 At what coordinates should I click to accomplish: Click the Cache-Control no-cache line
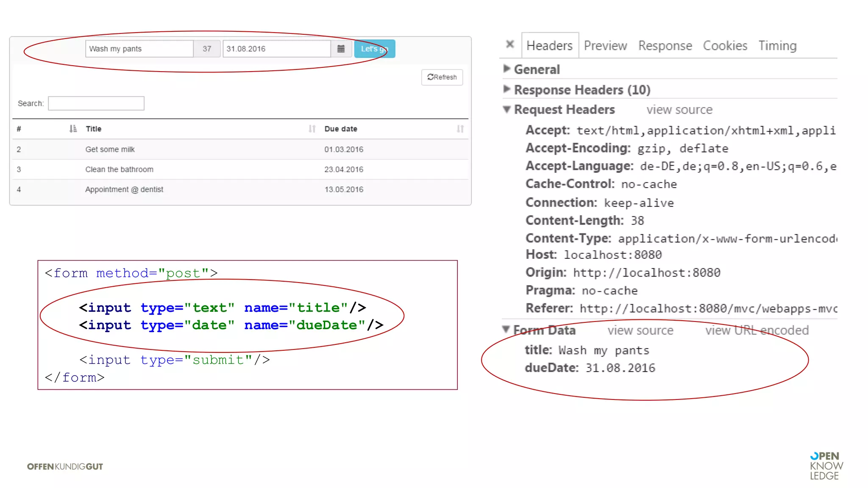pos(601,184)
